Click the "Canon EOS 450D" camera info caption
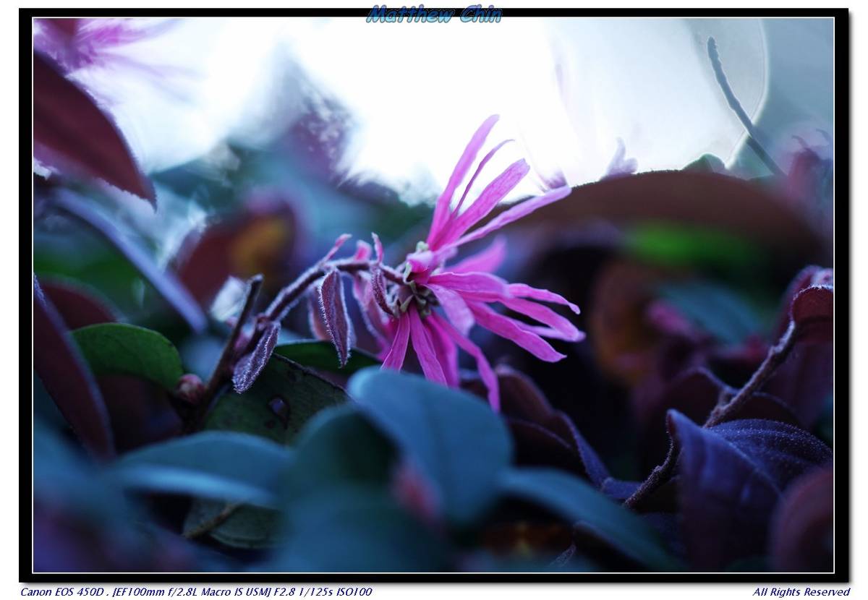 (196, 591)
